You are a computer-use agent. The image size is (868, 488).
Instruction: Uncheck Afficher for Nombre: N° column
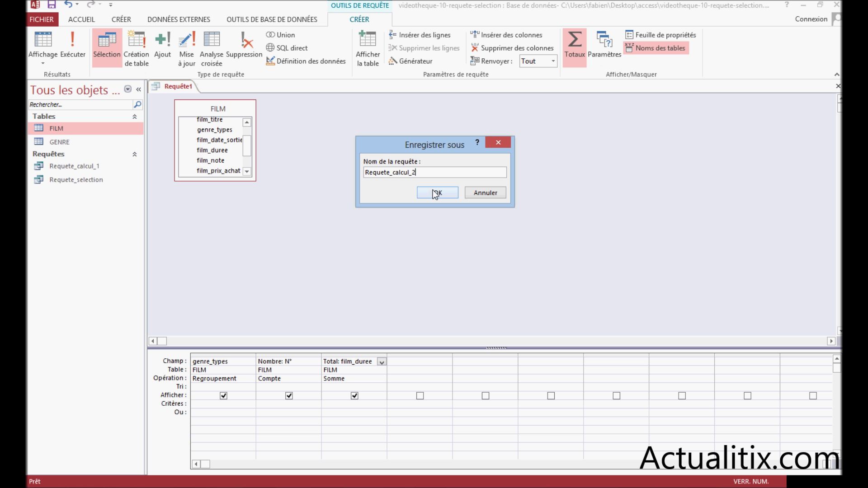pos(289,395)
